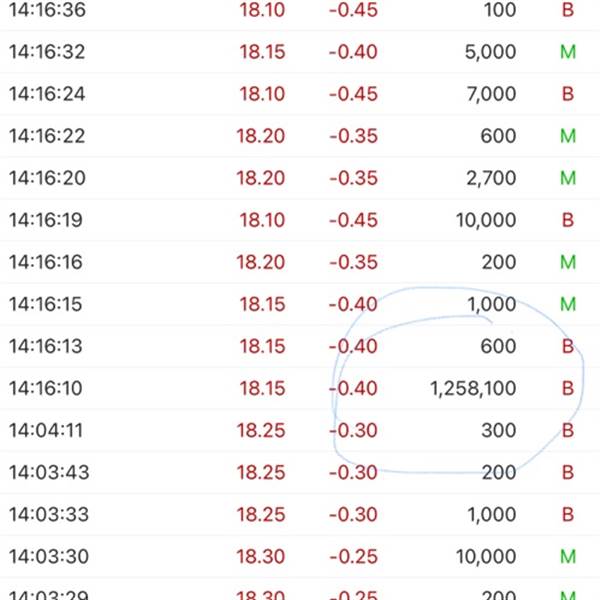Tap the -0.45 change at 14:16:24
Screen dimensions: 600x600
[354, 94]
